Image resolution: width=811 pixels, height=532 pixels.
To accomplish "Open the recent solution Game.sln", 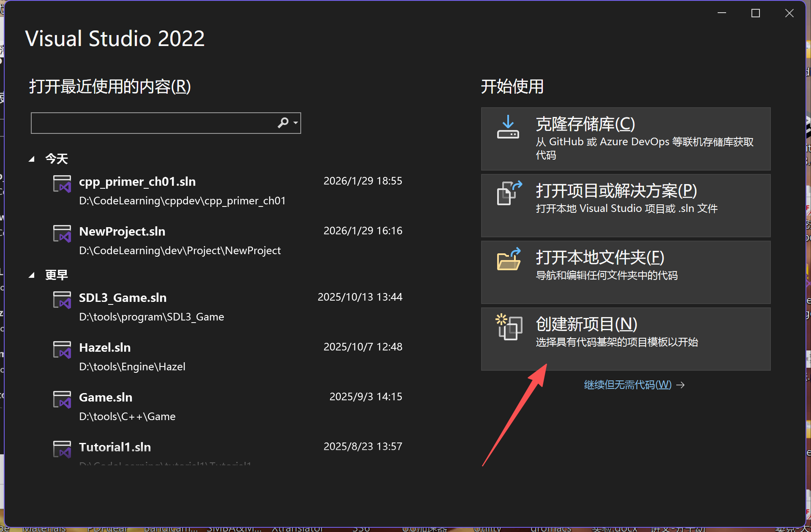I will point(106,397).
